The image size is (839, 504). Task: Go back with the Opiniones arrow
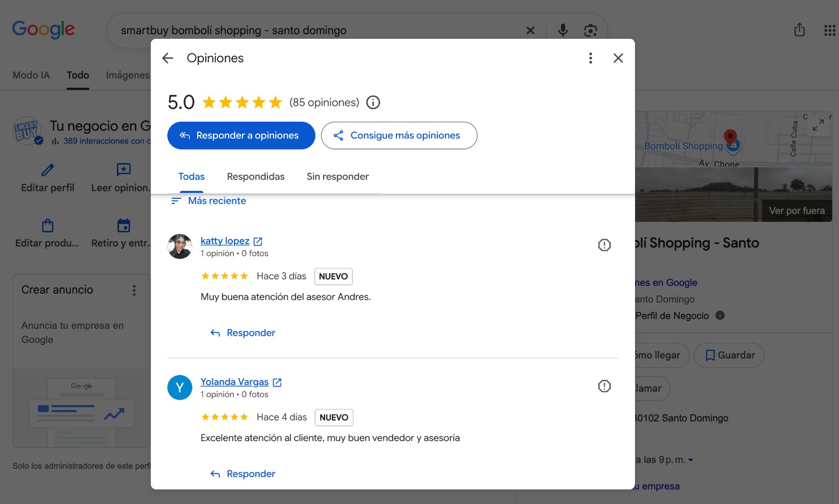[167, 58]
